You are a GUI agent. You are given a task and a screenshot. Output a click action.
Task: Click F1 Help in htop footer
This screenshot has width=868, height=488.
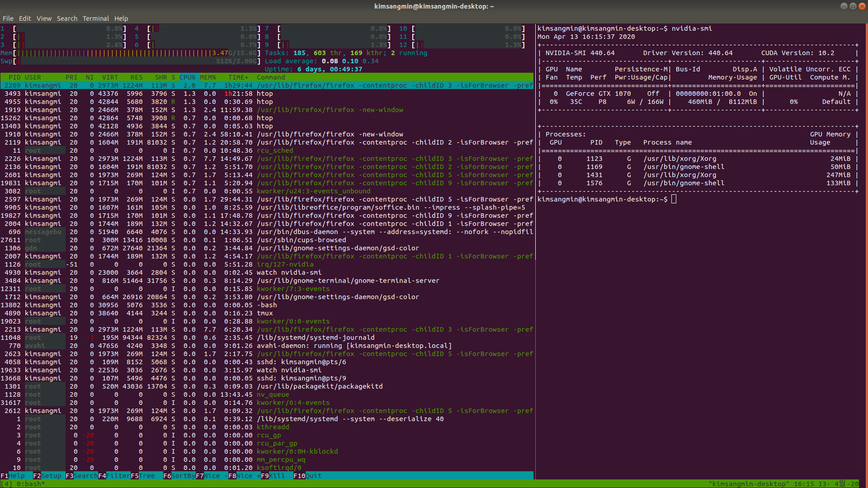pos(16,476)
